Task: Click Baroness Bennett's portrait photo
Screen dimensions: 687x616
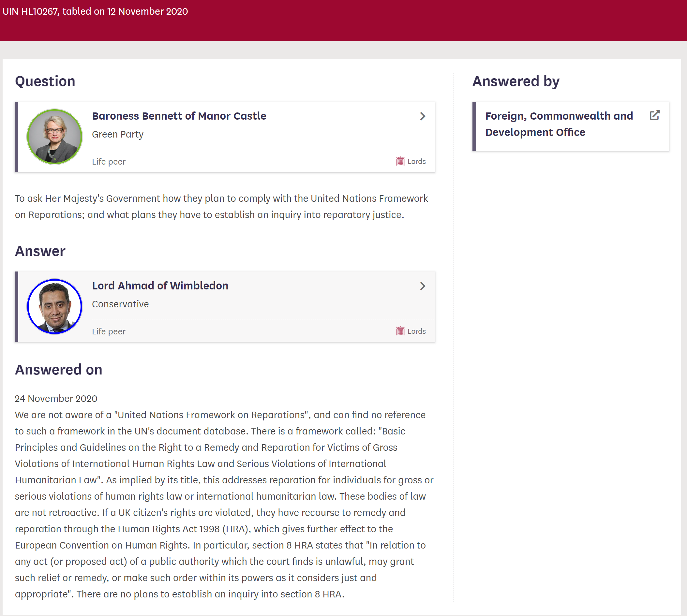Action: (x=54, y=137)
